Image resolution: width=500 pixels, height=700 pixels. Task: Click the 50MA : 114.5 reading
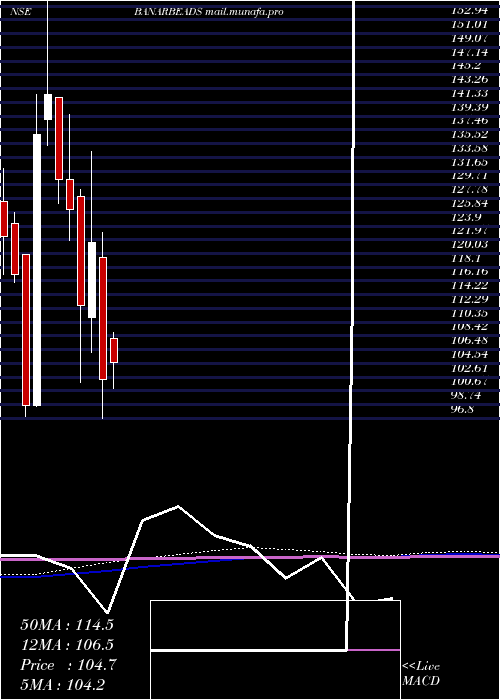click(x=67, y=625)
